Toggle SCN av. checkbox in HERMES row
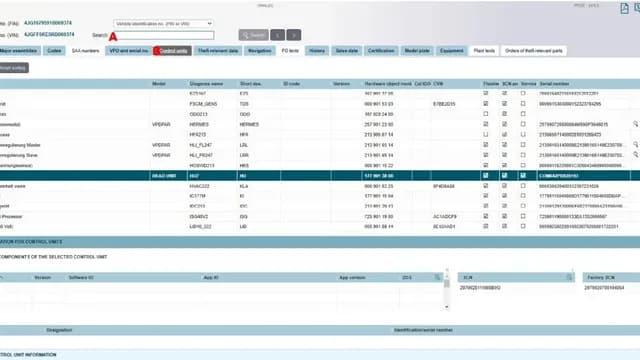Screen dimensions: 640x360 coord(504,124)
